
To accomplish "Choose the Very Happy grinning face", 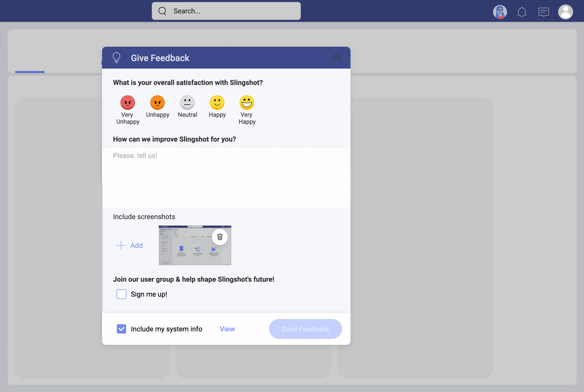I will pos(247,103).
